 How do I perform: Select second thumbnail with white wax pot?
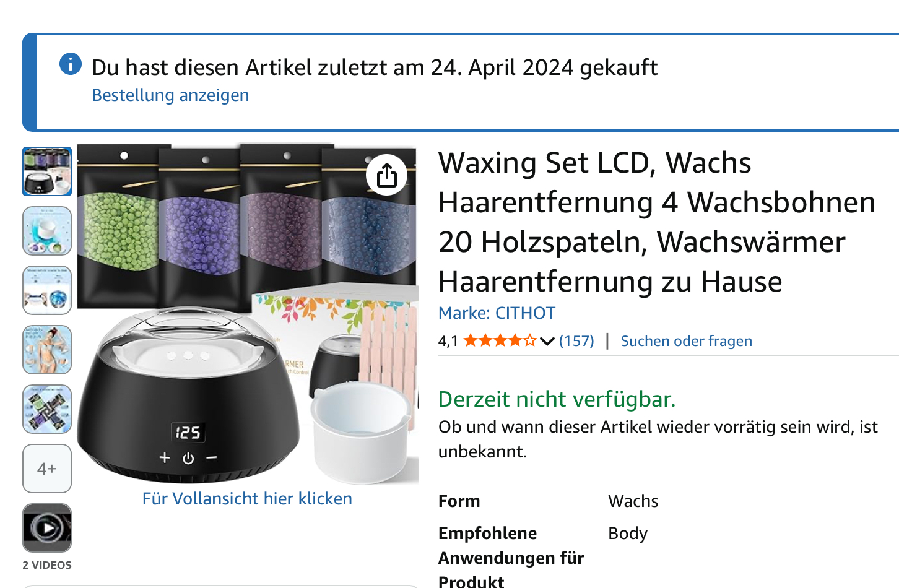[47, 231]
